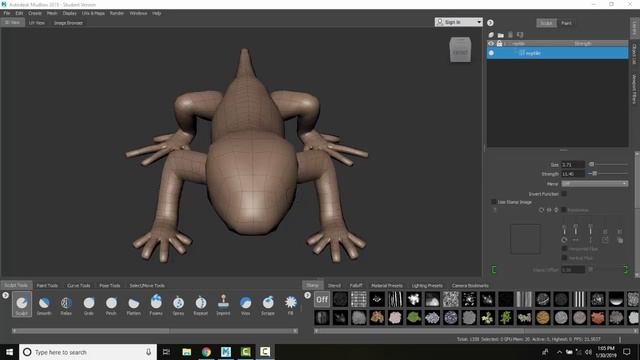
Task: Click the Sculpt layers button
Action: (x=546, y=23)
